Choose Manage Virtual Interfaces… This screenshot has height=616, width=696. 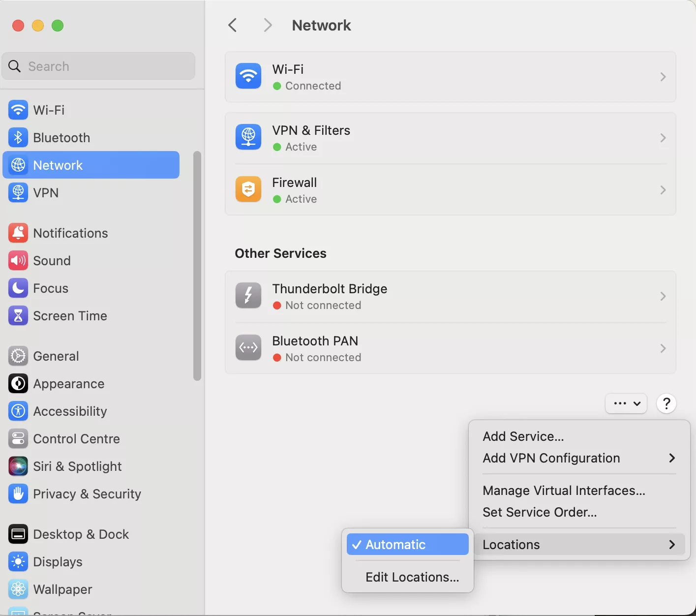coord(579,491)
